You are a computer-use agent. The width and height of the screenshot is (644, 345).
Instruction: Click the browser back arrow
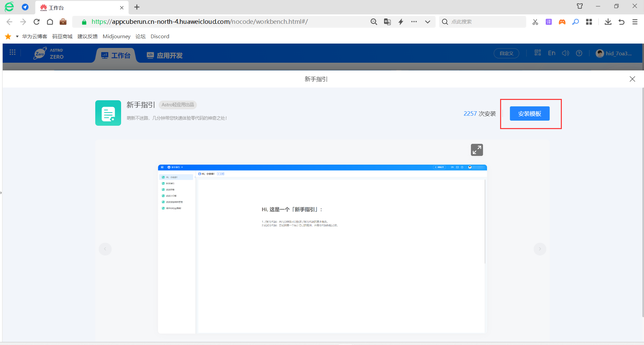click(x=9, y=22)
